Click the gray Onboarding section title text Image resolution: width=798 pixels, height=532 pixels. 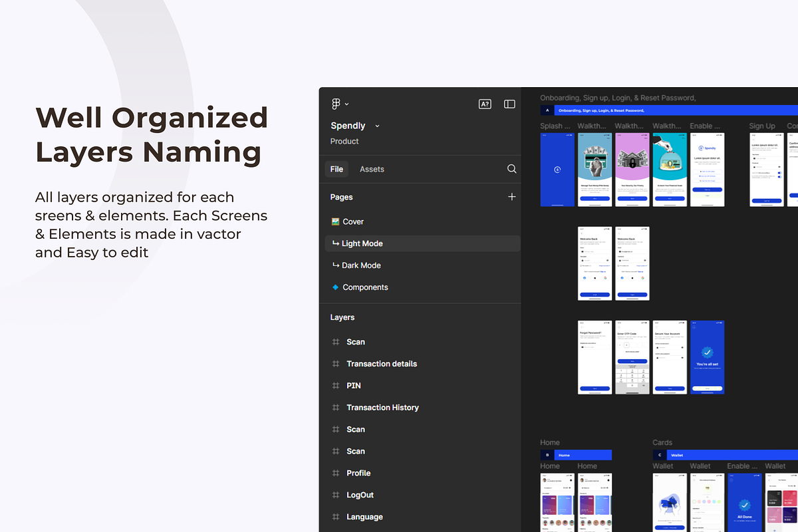(x=618, y=98)
